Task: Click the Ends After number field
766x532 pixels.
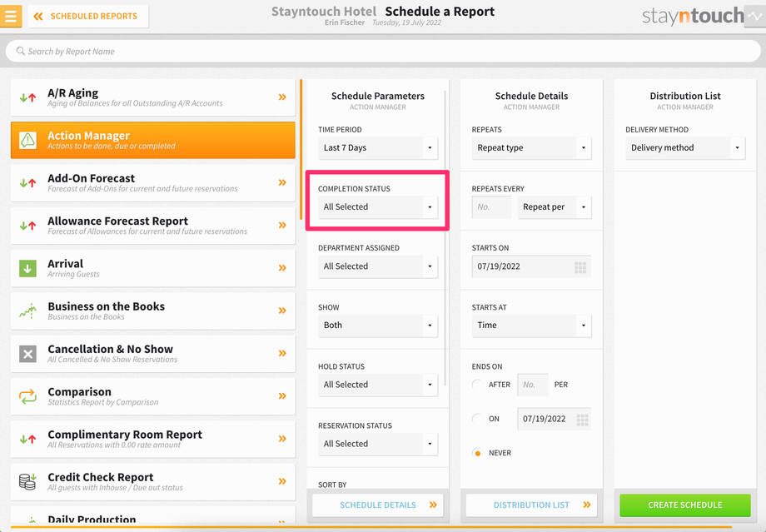Action: [533, 385]
